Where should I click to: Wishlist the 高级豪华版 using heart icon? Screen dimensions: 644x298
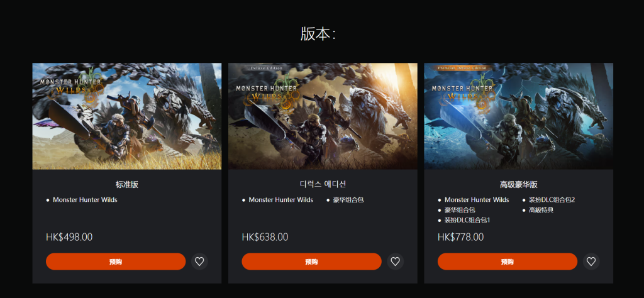[591, 262]
